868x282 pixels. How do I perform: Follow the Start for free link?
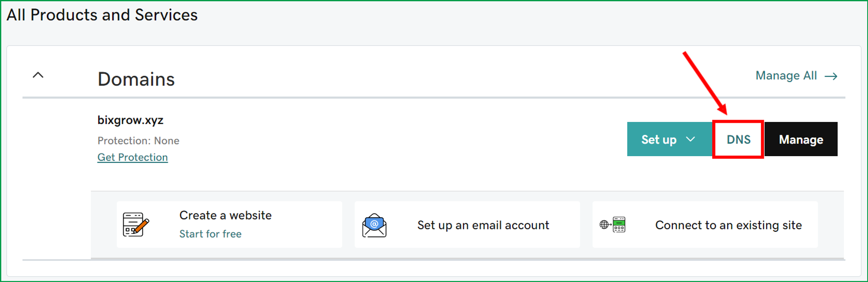210,234
